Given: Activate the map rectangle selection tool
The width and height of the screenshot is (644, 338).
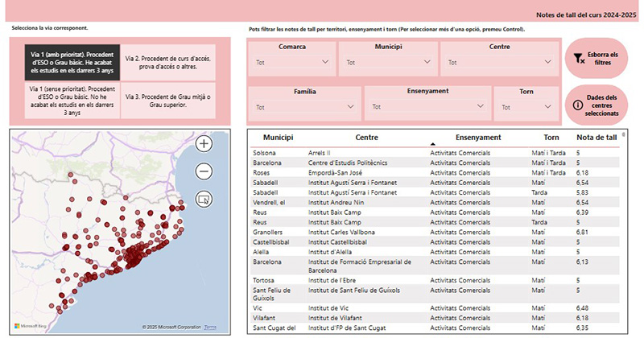Looking at the screenshot, I should tap(204, 199).
